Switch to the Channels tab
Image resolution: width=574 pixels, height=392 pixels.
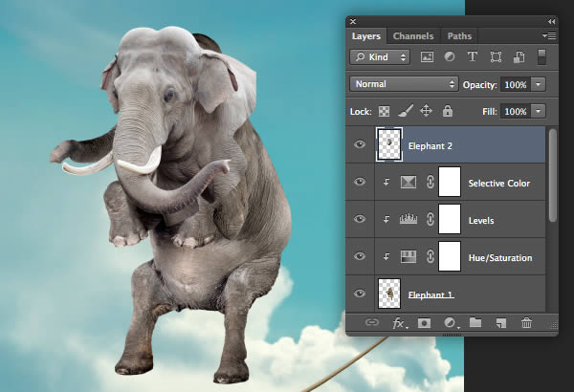tap(413, 36)
